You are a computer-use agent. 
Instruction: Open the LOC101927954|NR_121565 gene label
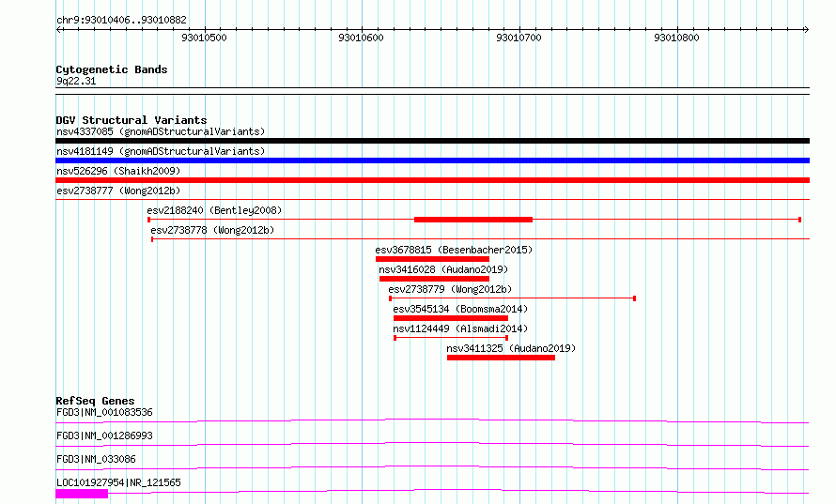119,482
